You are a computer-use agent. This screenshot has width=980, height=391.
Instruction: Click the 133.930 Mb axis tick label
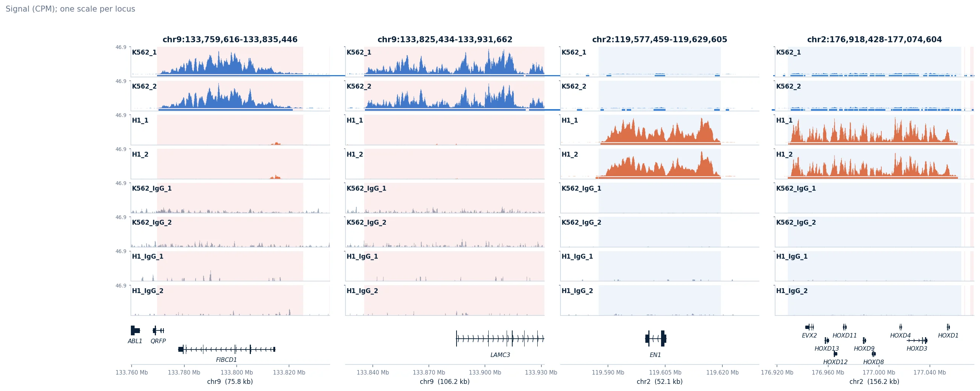pos(541,373)
